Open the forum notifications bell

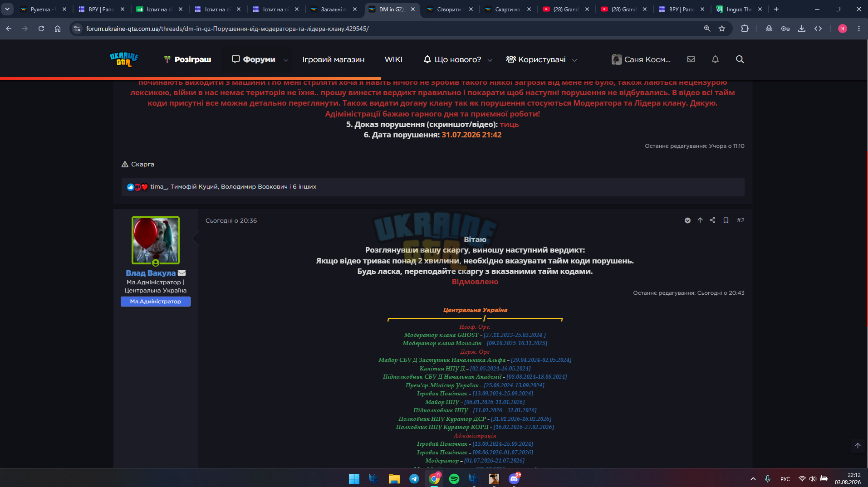pyautogui.click(x=715, y=59)
